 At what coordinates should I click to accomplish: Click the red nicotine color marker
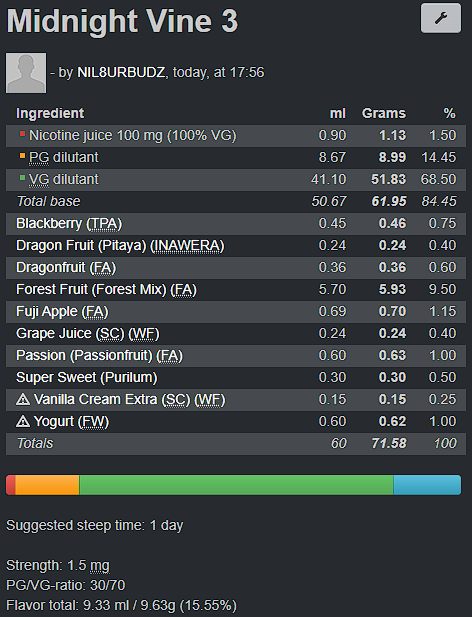[22, 134]
